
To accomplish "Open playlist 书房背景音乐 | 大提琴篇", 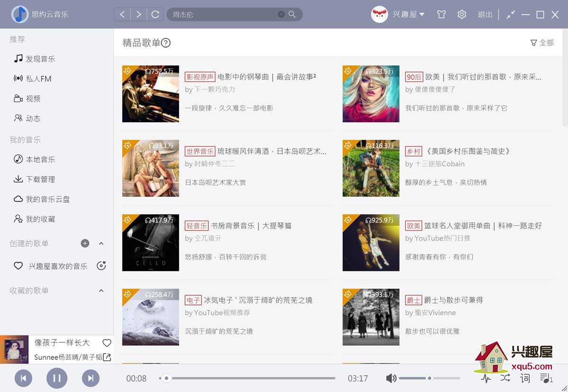I will point(251,225).
